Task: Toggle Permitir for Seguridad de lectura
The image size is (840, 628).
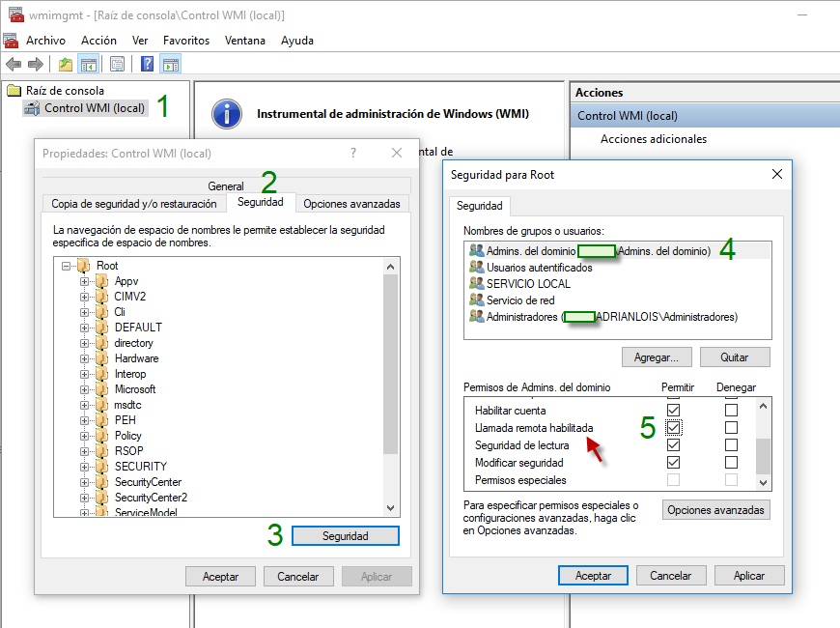Action: pos(673,445)
